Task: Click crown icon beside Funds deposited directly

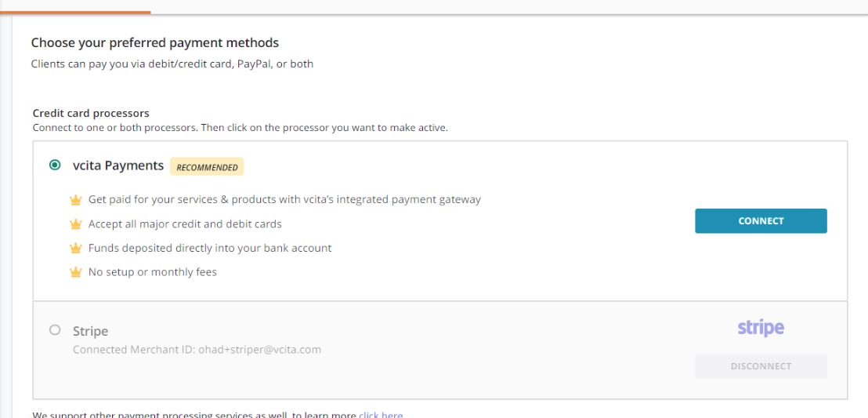Action: 76,249
